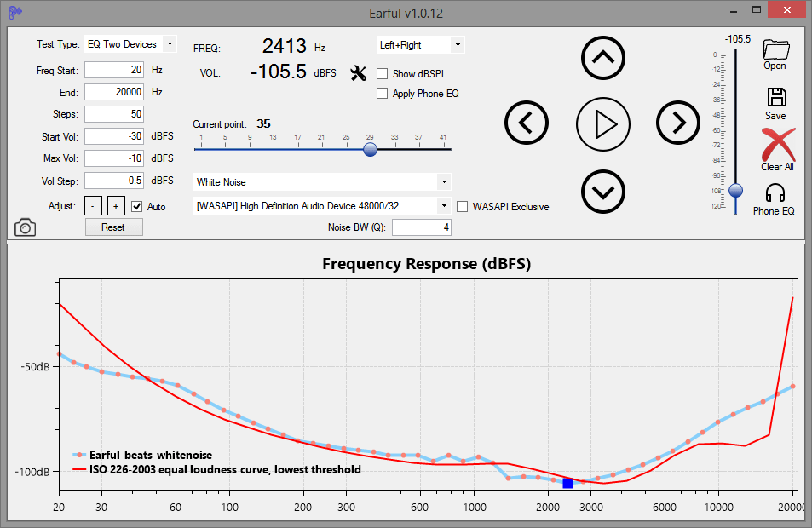Open Phone EQ headphones icon
This screenshot has width=812, height=528.
point(774,194)
